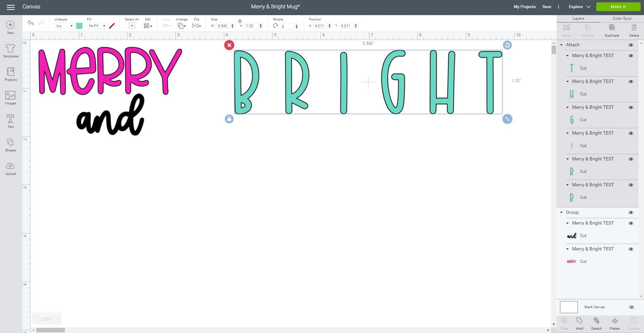Delete the selected layer
This screenshot has width=644, height=333.
point(634,30)
